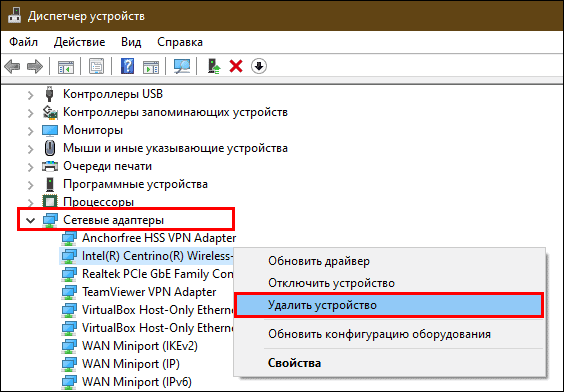Select Мыши и иные указывающие устройства
The image size is (564, 392).
pos(175,148)
